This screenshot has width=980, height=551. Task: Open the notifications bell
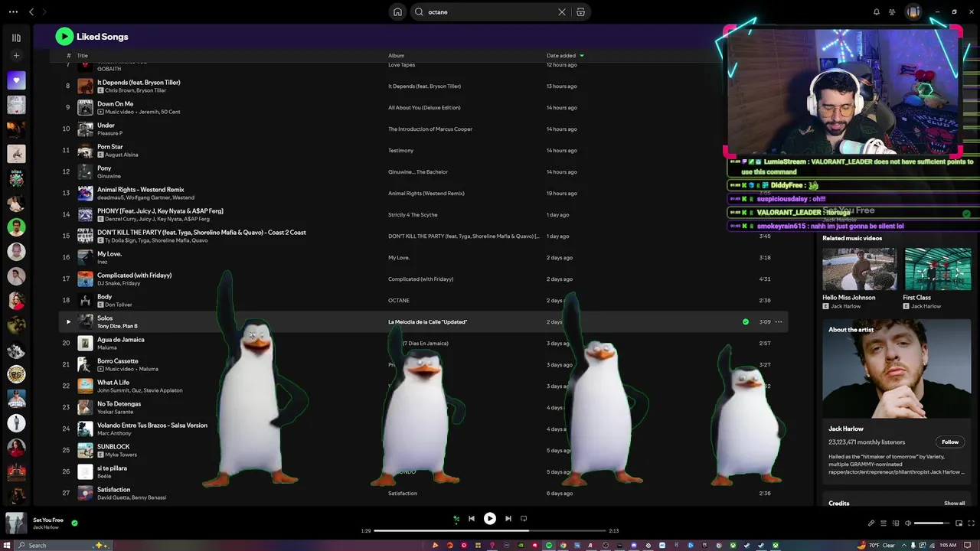point(877,11)
